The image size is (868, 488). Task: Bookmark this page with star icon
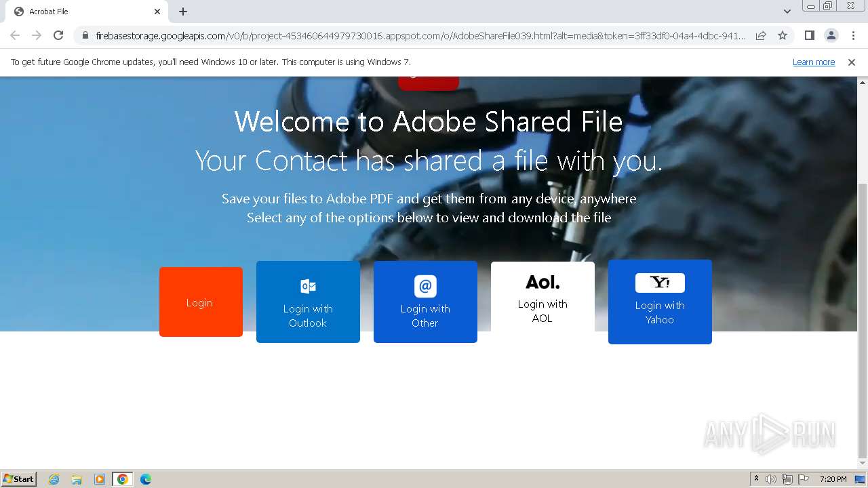tap(783, 35)
